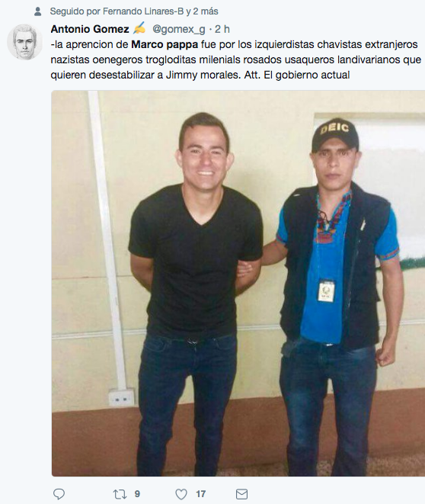Click the writing hand emoji after the name
Screen dimensions: 425x504
139,28
